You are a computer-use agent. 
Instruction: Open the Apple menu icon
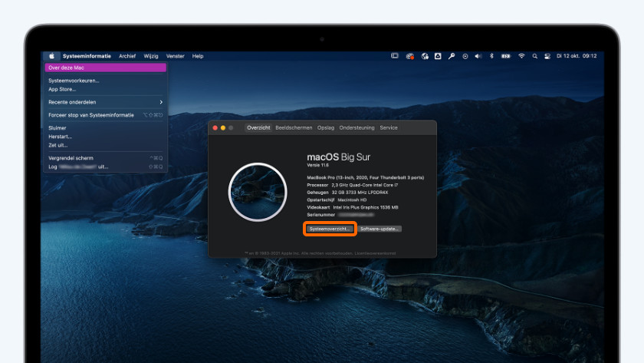52,56
